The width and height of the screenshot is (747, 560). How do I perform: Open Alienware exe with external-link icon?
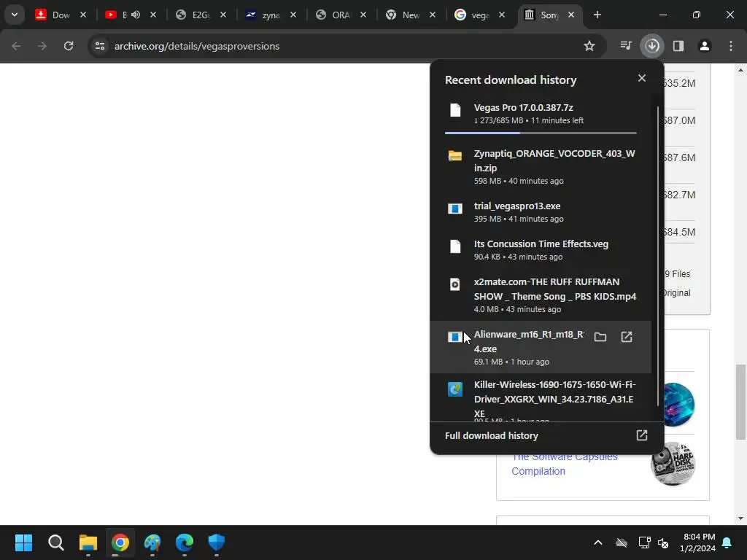[627, 337]
